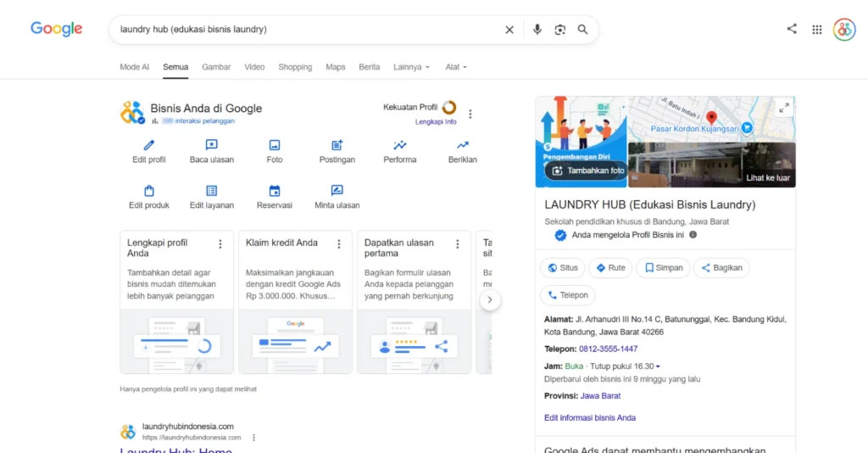
Task: Click the Bagikan button
Action: (721, 268)
